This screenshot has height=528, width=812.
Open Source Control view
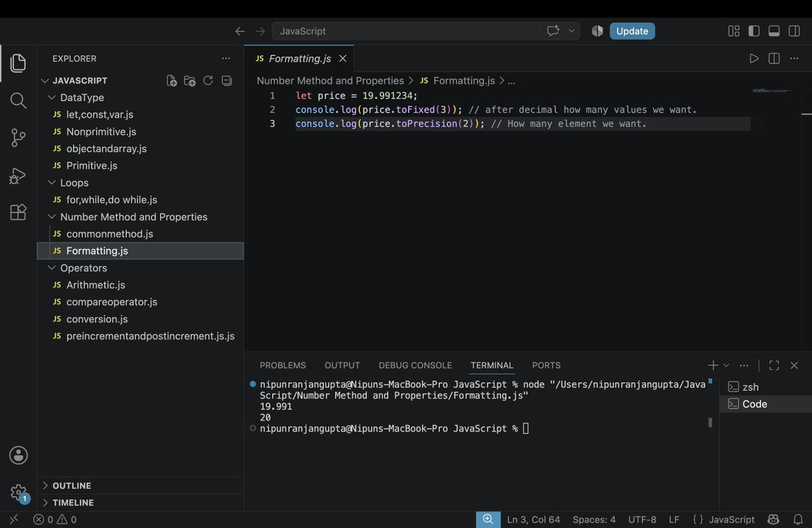tap(18, 138)
